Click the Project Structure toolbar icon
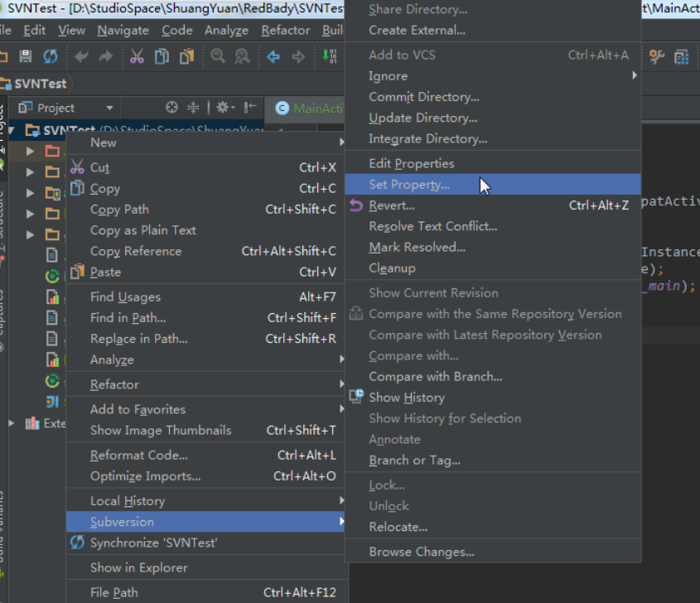Viewport: 700px width, 603px height. [x=682, y=56]
